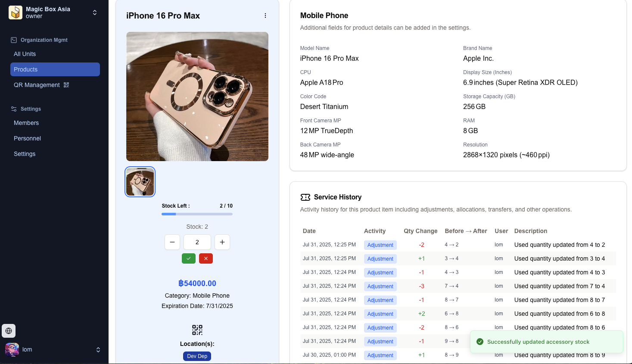
Task: Click the Dev Dep location badge
Action: pyautogui.click(x=197, y=356)
